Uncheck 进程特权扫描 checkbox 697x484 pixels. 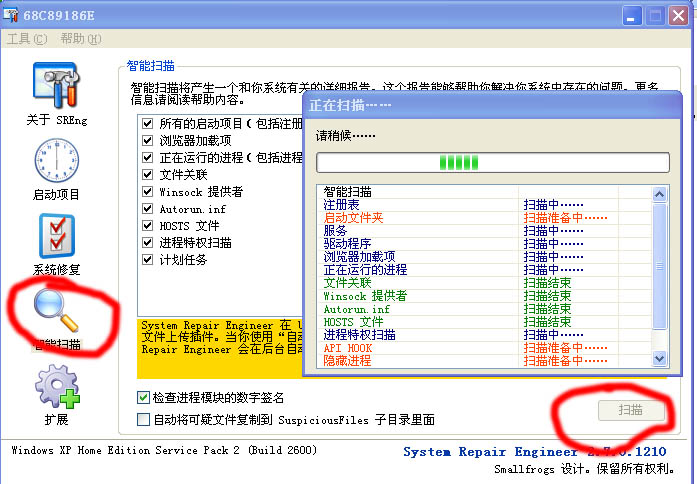pos(147,242)
